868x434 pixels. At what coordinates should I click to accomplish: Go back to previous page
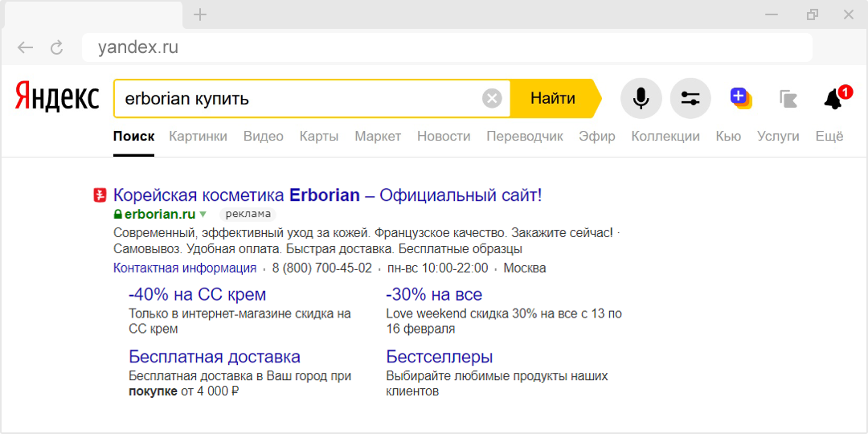pos(26,47)
